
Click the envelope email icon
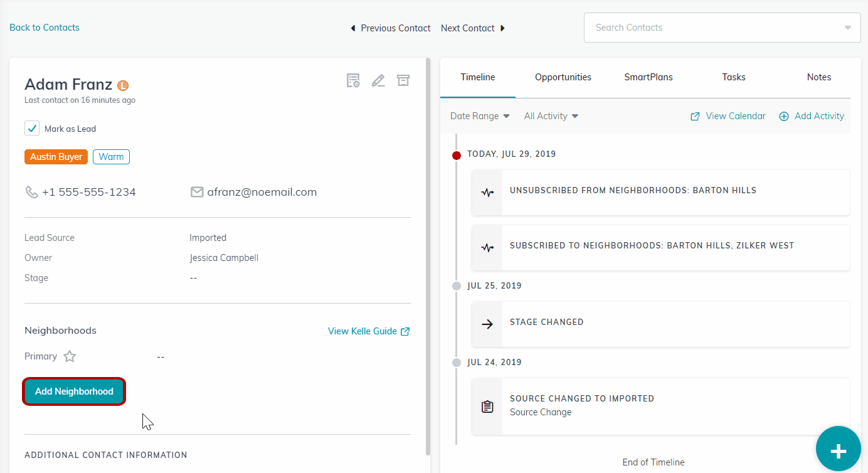click(x=197, y=192)
